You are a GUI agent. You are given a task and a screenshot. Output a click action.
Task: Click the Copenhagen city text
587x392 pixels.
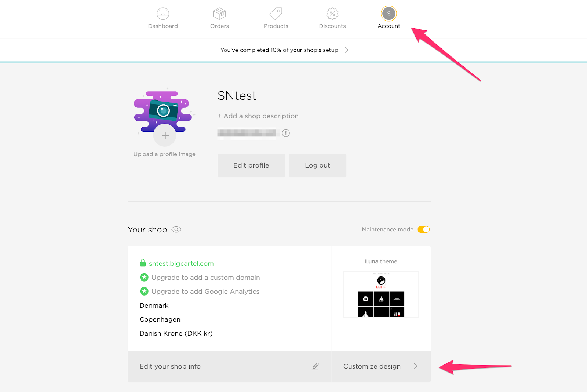tap(160, 319)
